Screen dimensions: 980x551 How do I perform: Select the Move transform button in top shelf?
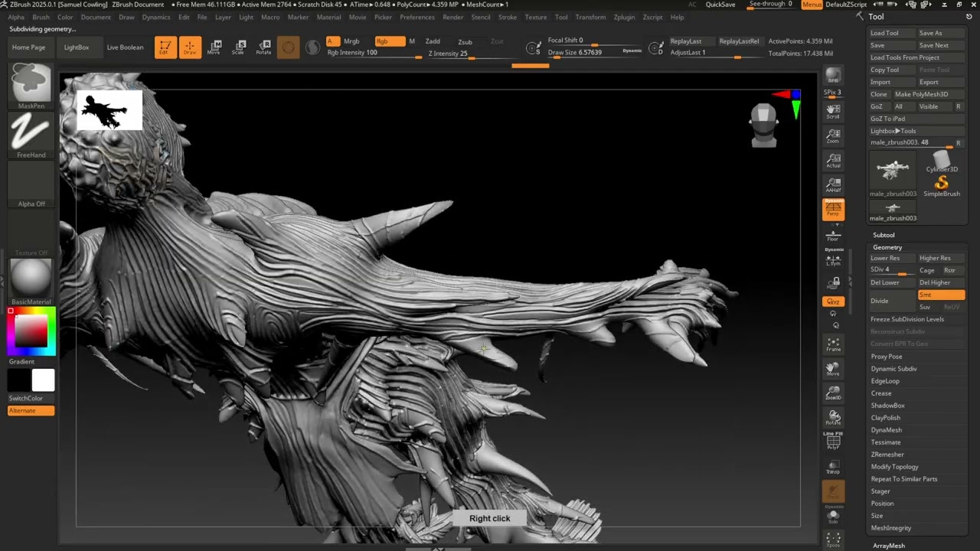pos(214,47)
